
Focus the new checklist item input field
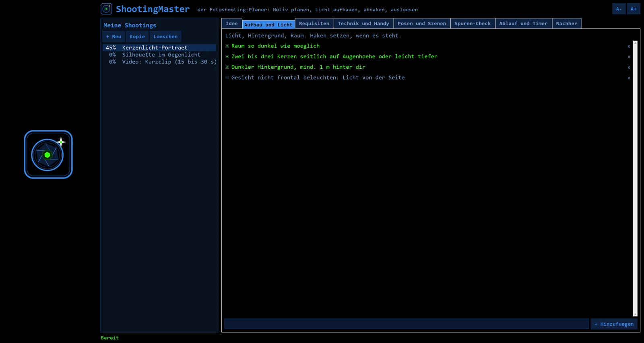(x=407, y=324)
